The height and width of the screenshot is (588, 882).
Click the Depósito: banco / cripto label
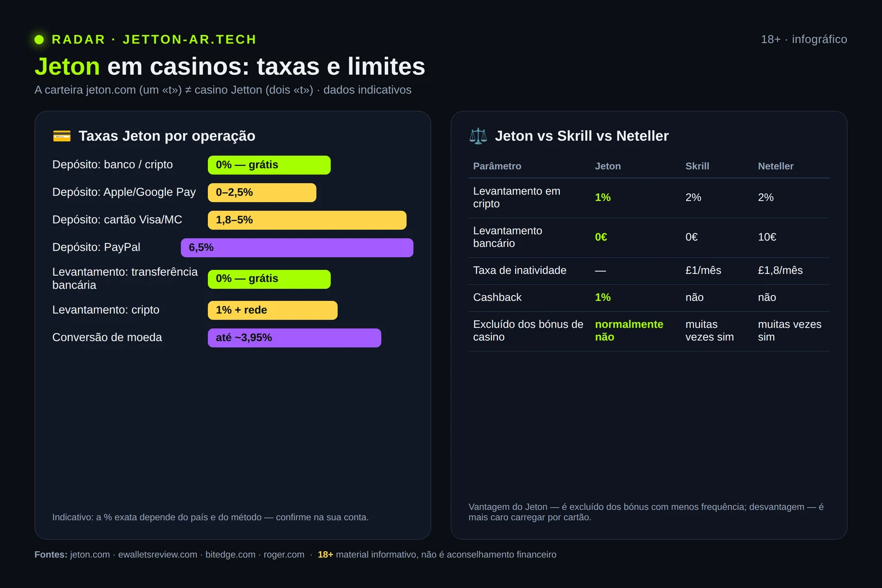tap(113, 165)
